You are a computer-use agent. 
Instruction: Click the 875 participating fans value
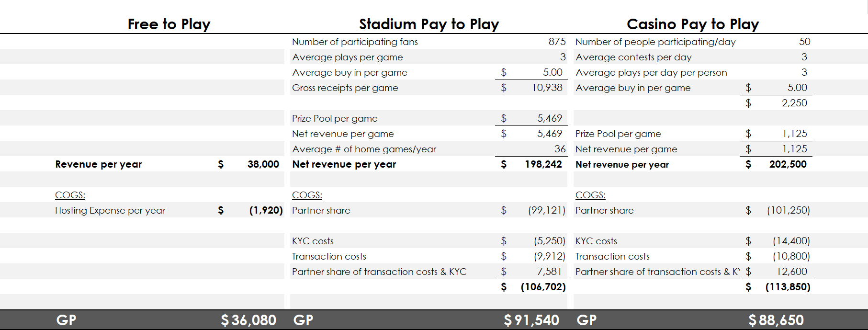(557, 42)
